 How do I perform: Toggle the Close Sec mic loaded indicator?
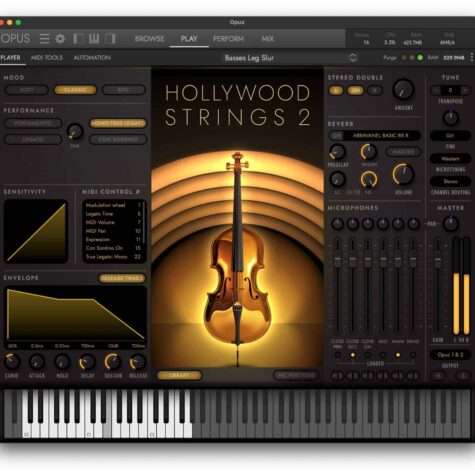[x=353, y=355]
